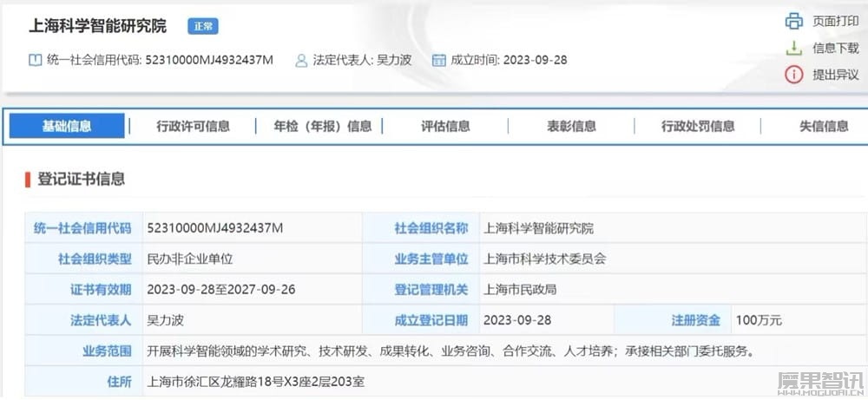Click 吴力波 in the table
Screen dimensions: 868x400
tap(165, 320)
